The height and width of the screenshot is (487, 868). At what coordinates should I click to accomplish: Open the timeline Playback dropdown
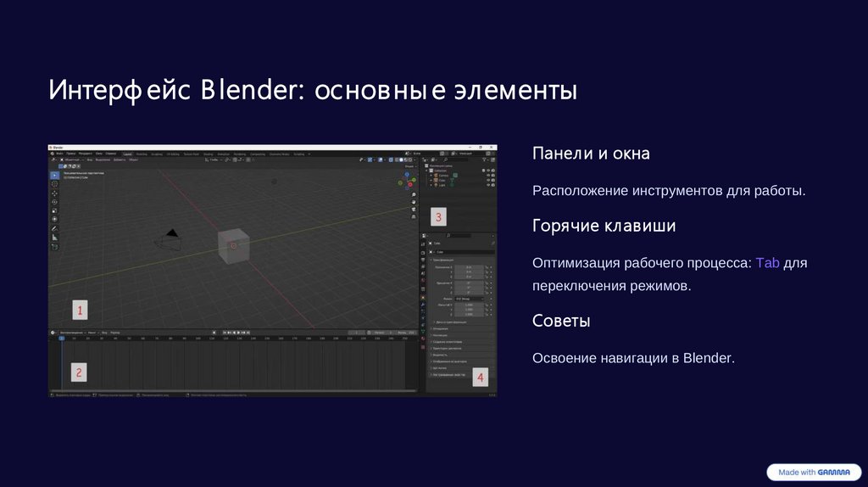click(x=72, y=333)
